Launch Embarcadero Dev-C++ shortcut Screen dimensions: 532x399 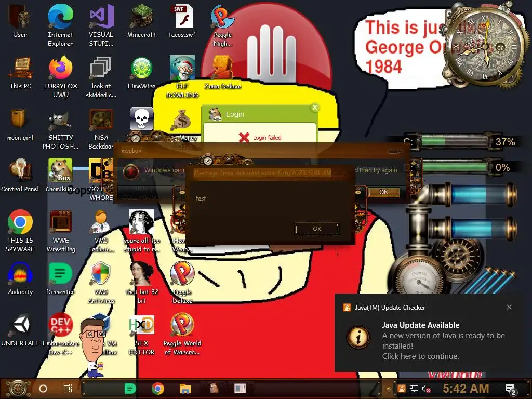click(x=60, y=334)
